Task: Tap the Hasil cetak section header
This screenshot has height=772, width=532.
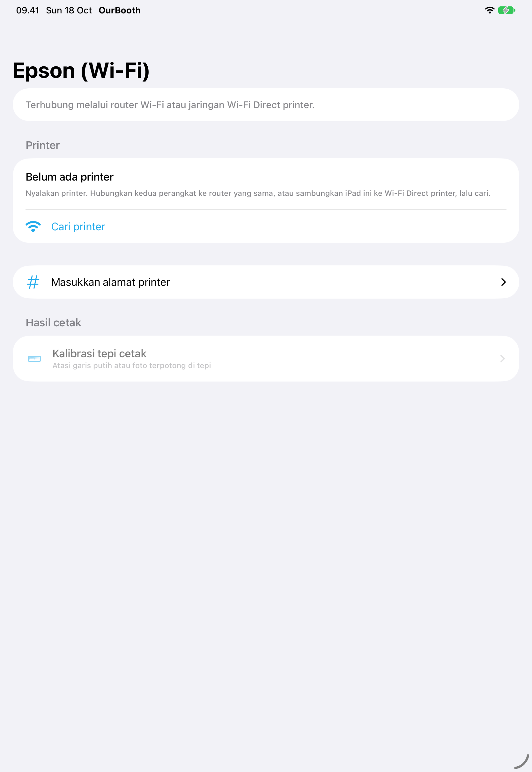Action: pyautogui.click(x=53, y=323)
